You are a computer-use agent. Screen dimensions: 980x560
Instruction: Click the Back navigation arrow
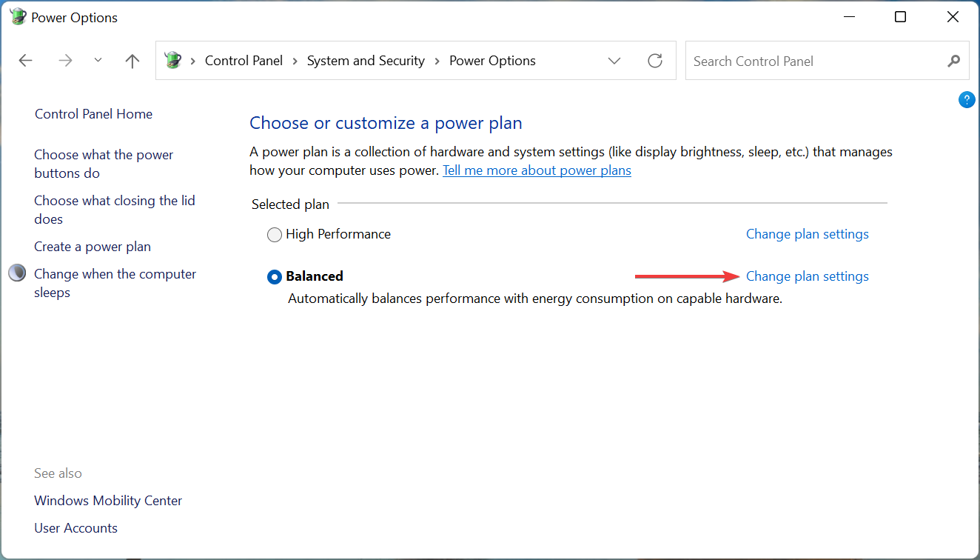[x=26, y=61]
